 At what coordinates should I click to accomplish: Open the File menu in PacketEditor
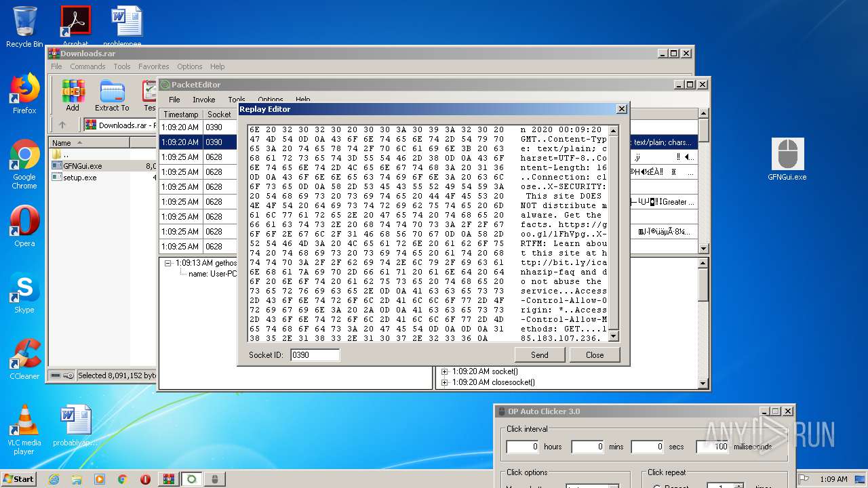[174, 100]
